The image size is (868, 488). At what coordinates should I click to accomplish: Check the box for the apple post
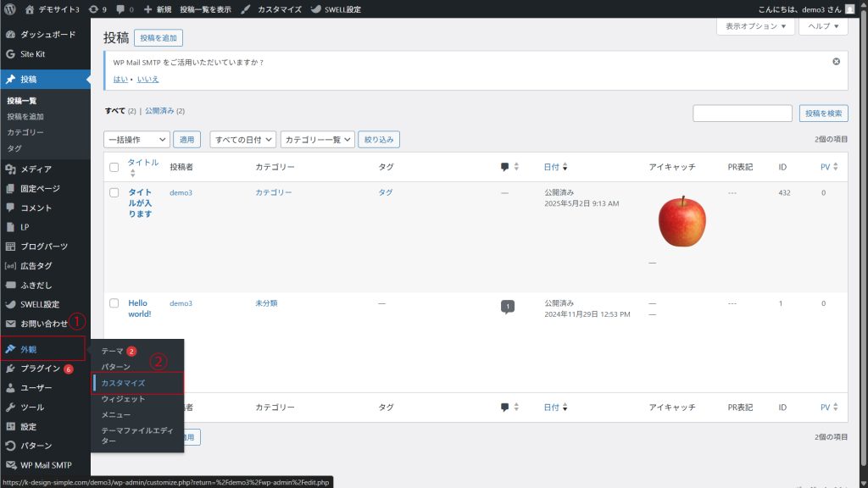pyautogui.click(x=114, y=193)
